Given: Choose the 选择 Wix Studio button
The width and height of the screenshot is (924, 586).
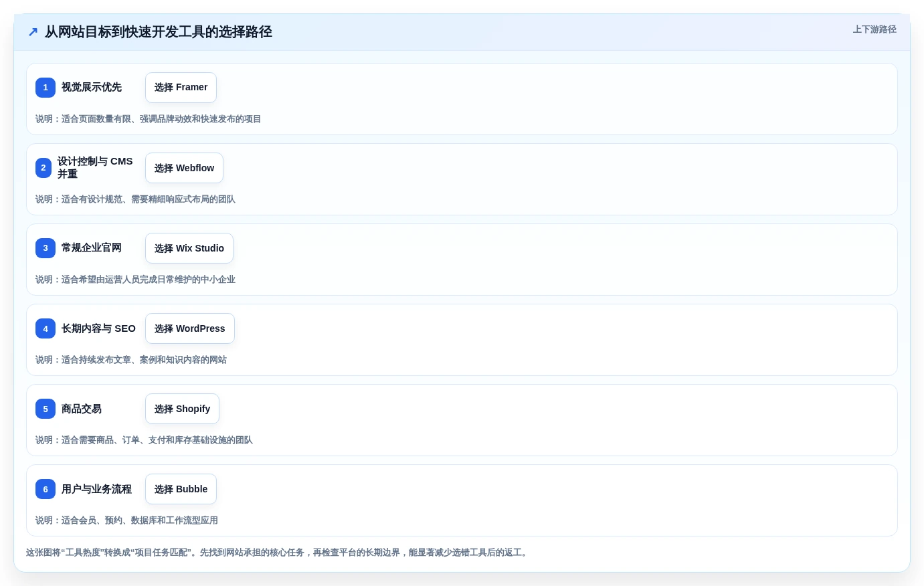Looking at the screenshot, I should 189,248.
